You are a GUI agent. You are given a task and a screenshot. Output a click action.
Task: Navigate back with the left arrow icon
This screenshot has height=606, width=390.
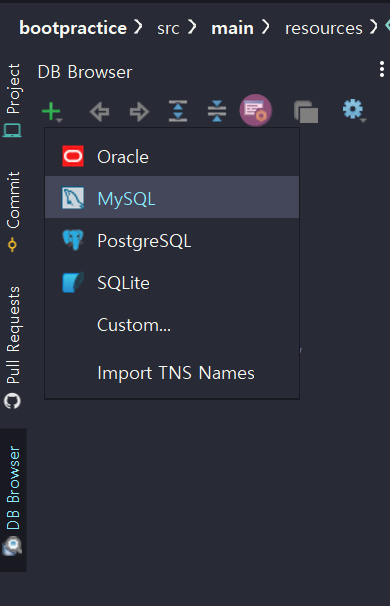tap(100, 112)
